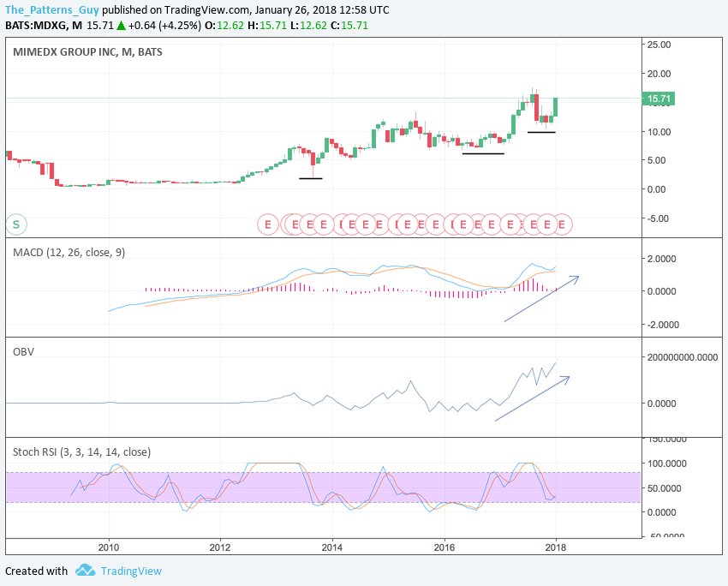Click the 200000000.0000 OBV axis value
The image size is (728, 586).
tap(683, 357)
